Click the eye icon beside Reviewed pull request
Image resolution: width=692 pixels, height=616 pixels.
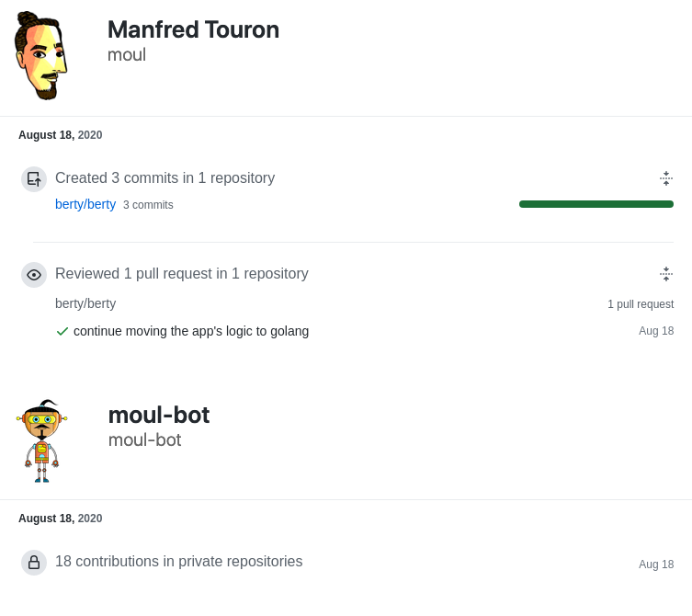point(34,275)
